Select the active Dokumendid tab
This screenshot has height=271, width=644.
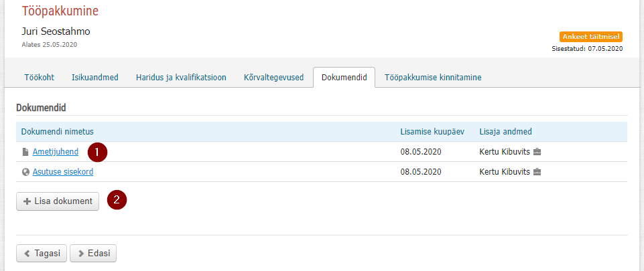344,78
